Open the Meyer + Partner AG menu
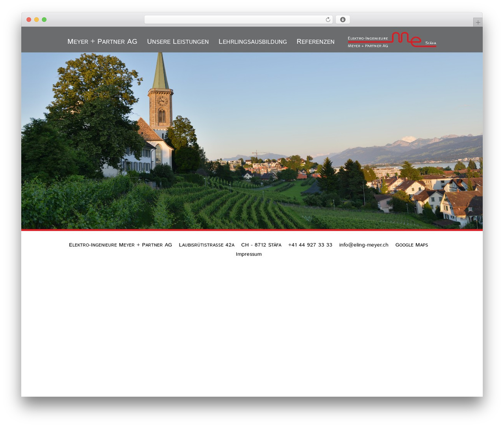This screenshot has width=504, height=427. [x=102, y=41]
